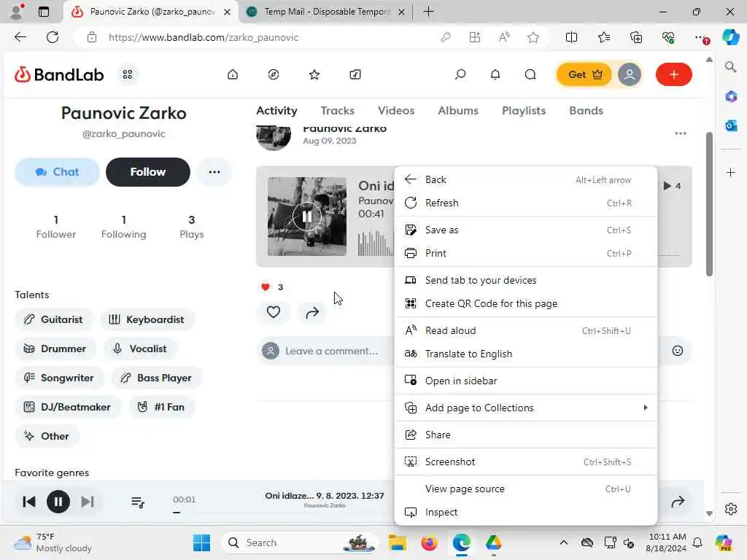
Task: Follow Paunovic Zarko
Action: tap(147, 172)
